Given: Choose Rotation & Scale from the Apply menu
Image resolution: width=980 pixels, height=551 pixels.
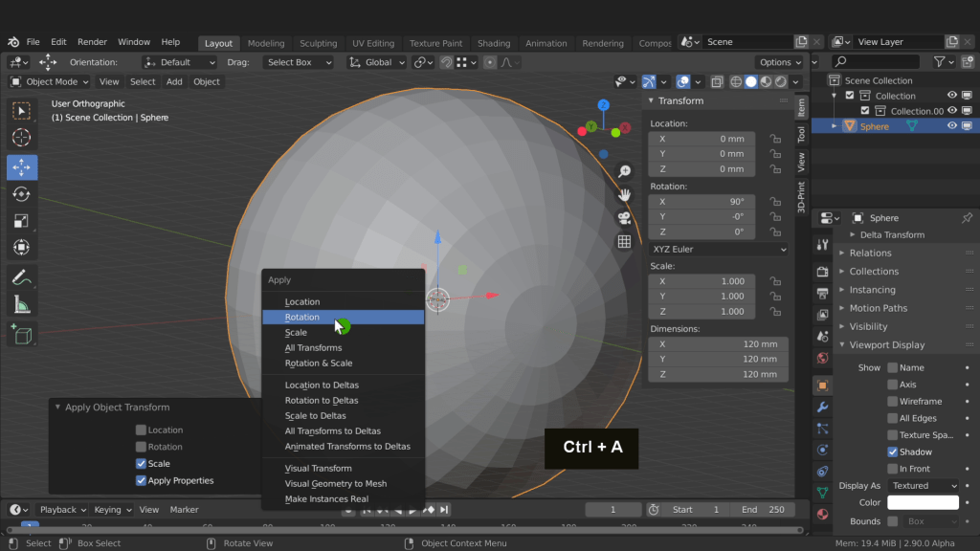Looking at the screenshot, I should pos(319,364).
